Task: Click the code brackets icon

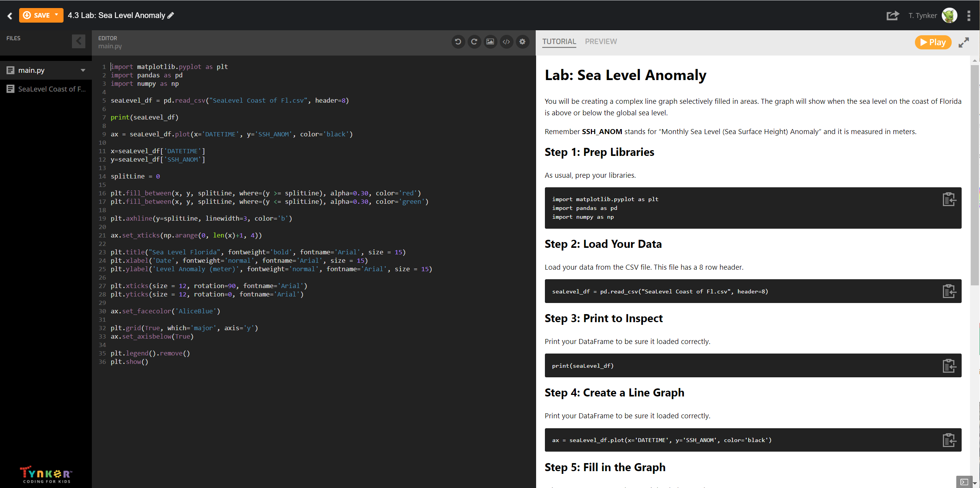Action: (x=506, y=42)
